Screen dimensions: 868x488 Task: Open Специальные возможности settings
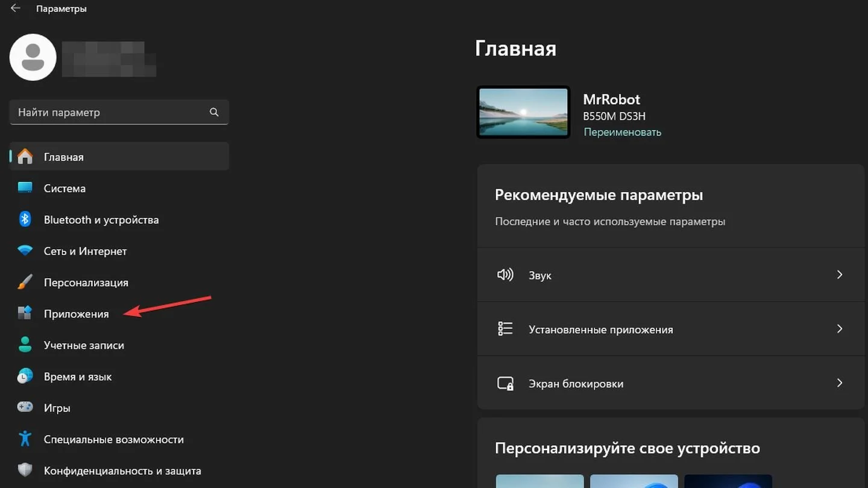(x=119, y=439)
